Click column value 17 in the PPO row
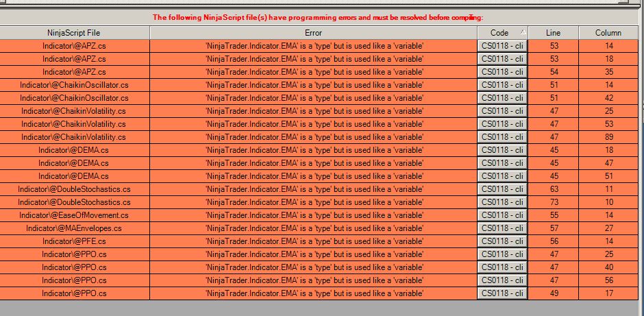 [x=608, y=293]
